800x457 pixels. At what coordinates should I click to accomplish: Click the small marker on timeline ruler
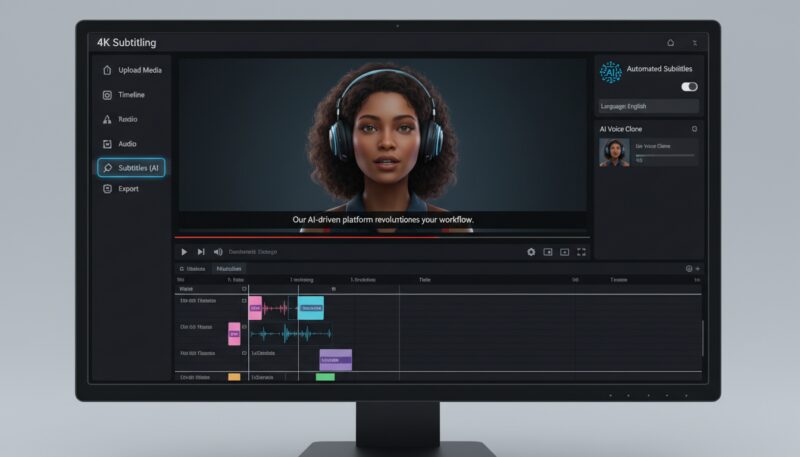coord(334,289)
